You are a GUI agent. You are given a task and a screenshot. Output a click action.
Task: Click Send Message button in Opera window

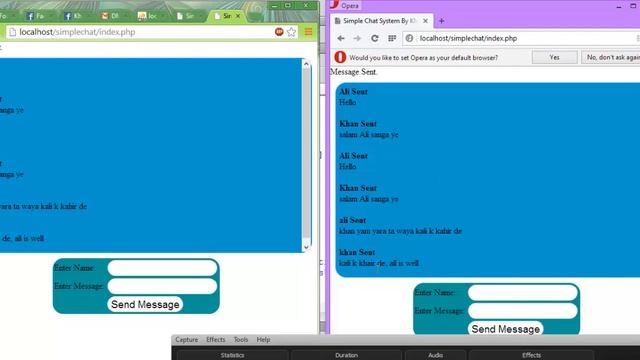(x=505, y=329)
